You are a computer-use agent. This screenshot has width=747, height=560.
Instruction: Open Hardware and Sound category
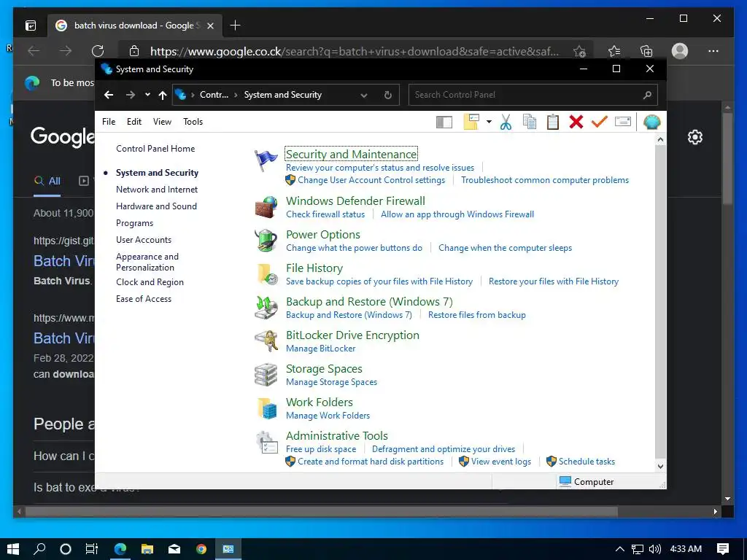[156, 206]
